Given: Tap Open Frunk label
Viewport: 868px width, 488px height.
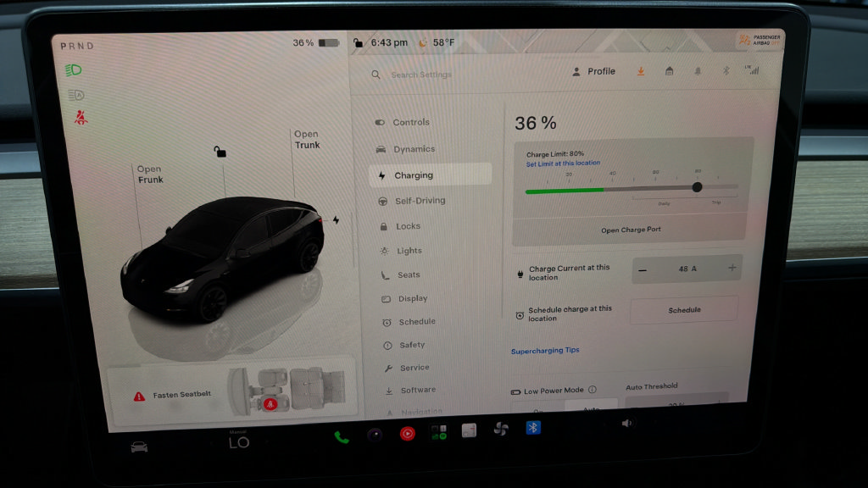Looking at the screenshot, I should 150,175.
